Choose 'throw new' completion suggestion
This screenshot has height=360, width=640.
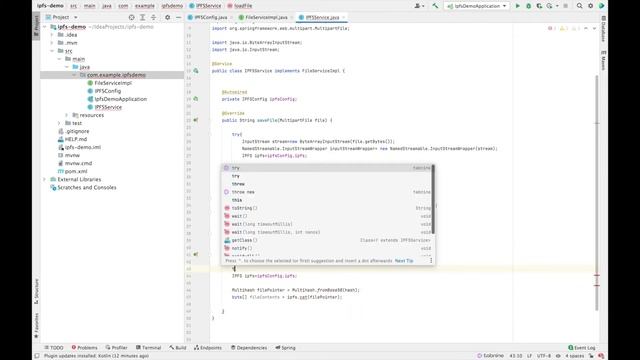327,192
